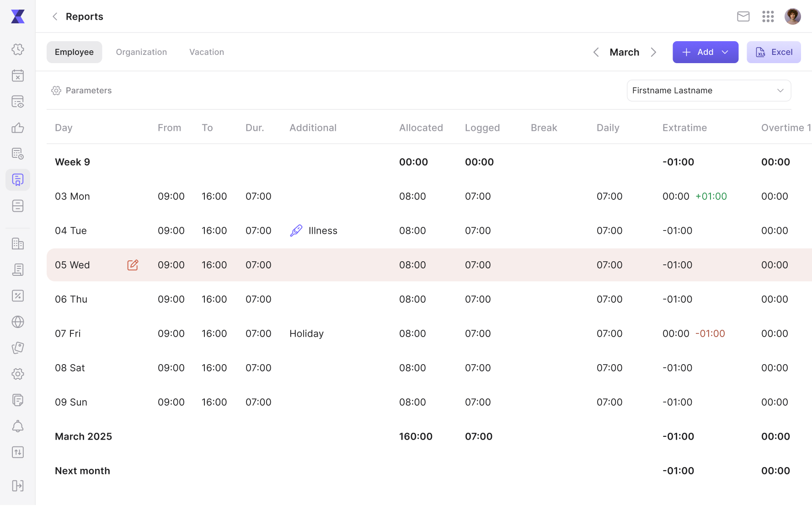Viewport: 812px width, 516px height.
Task: Click the Logged column header
Action: point(482,128)
